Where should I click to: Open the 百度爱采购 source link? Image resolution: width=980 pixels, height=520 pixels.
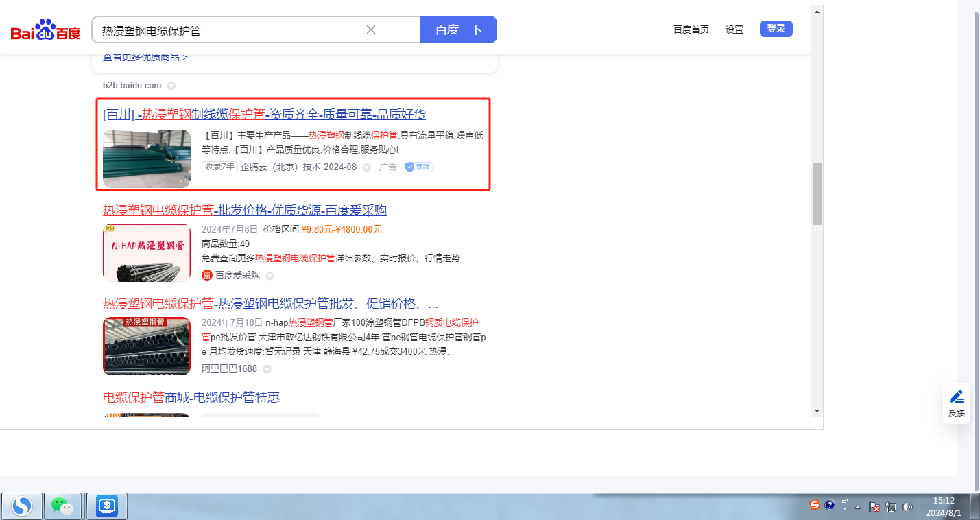(x=237, y=275)
